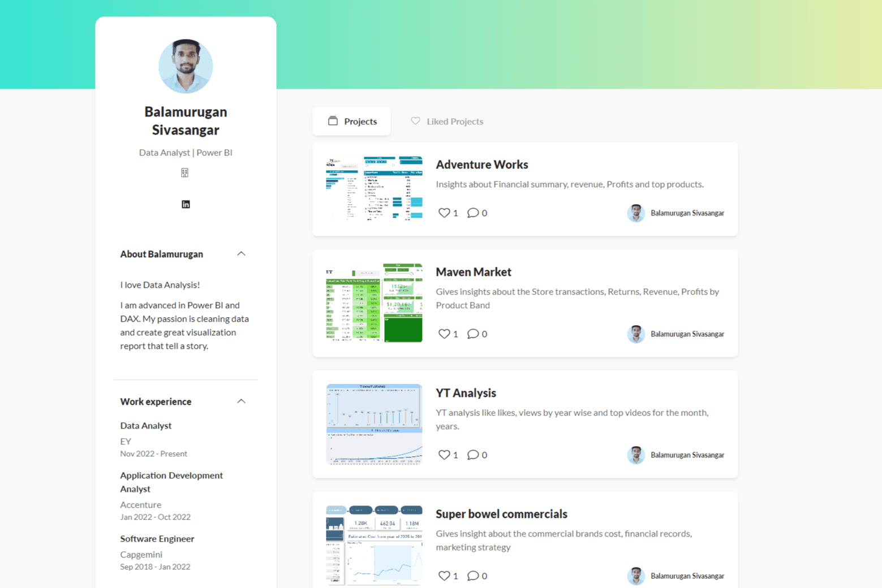
Task: Switch to the Liked Projects tab
Action: point(447,121)
